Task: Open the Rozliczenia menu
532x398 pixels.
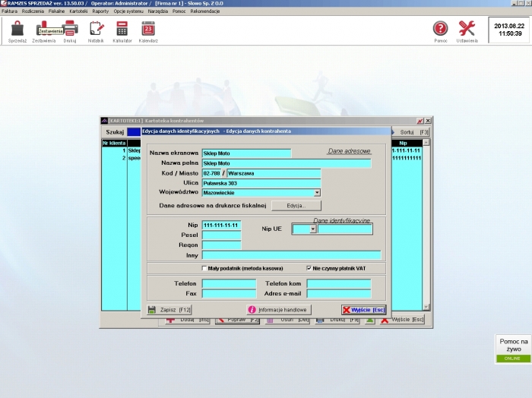Action: click(33, 11)
